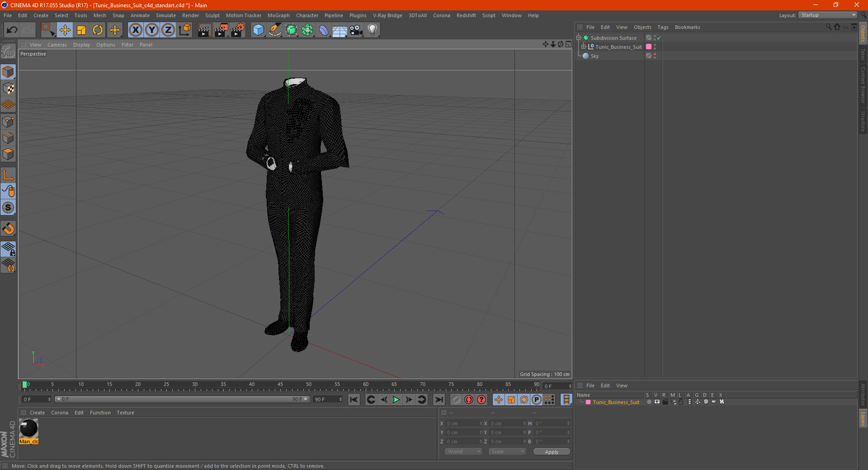Enable Axis mode icon
This screenshot has height=470, width=868.
point(8,175)
